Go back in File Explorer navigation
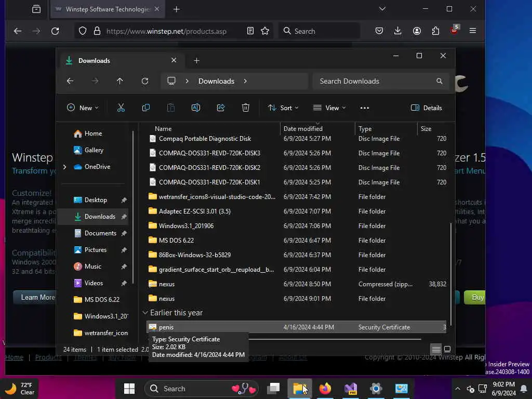This screenshot has width=532, height=399. [x=70, y=81]
